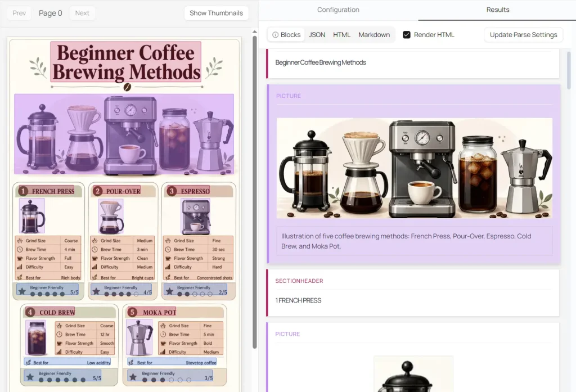Click the number 4 badge for Cold Brew

30,312
